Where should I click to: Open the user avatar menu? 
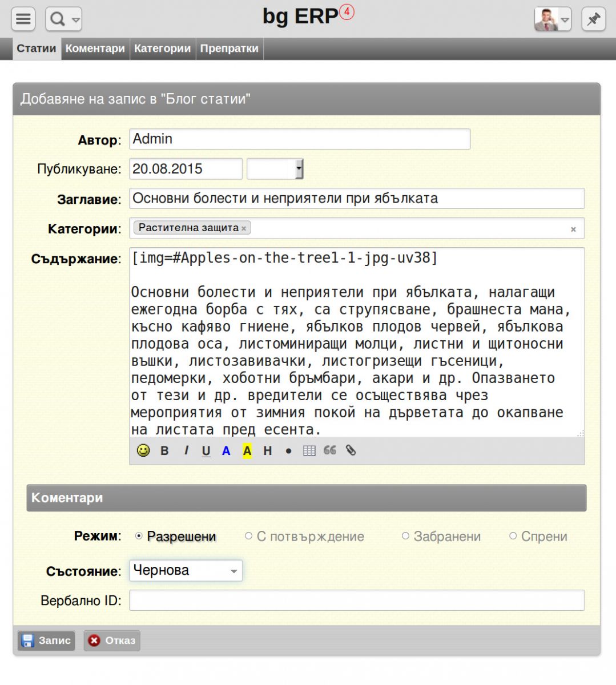coord(546,19)
